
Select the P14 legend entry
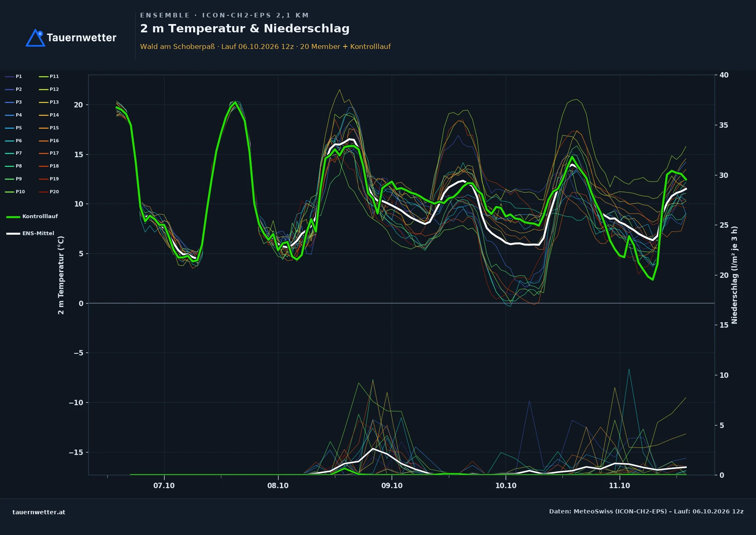49,115
